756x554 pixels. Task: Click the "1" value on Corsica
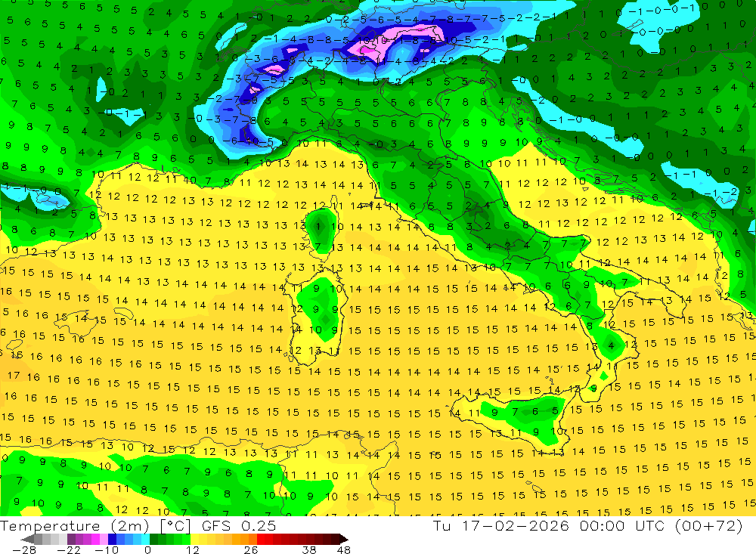pyautogui.click(x=318, y=226)
